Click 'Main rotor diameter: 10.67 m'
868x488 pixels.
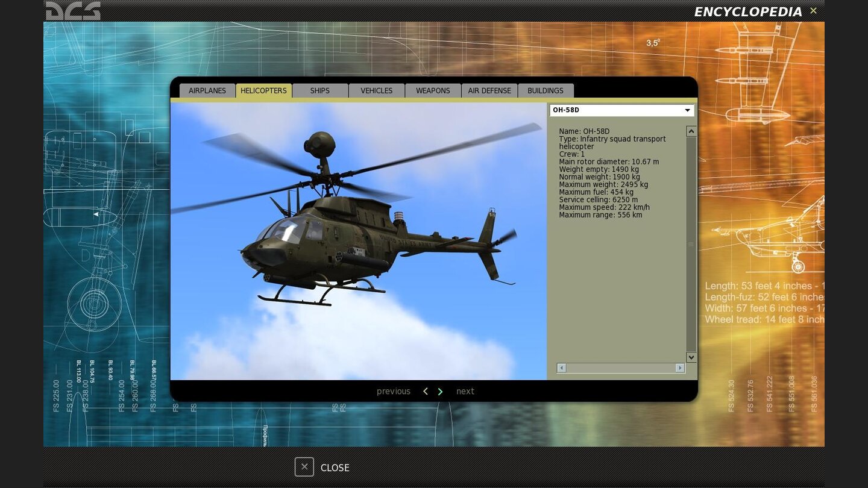click(609, 162)
